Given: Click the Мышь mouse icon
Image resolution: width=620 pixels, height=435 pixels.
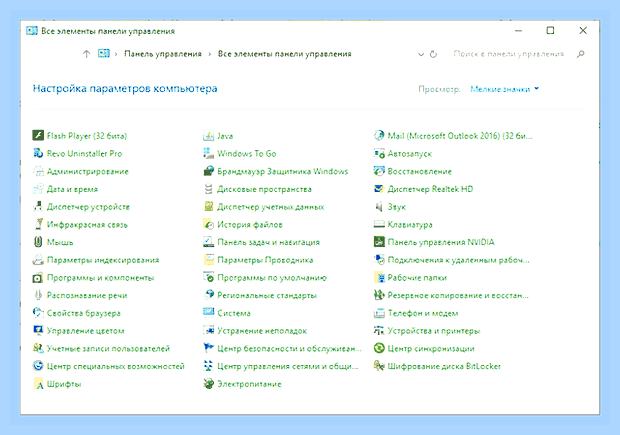Looking at the screenshot, I should point(38,242).
